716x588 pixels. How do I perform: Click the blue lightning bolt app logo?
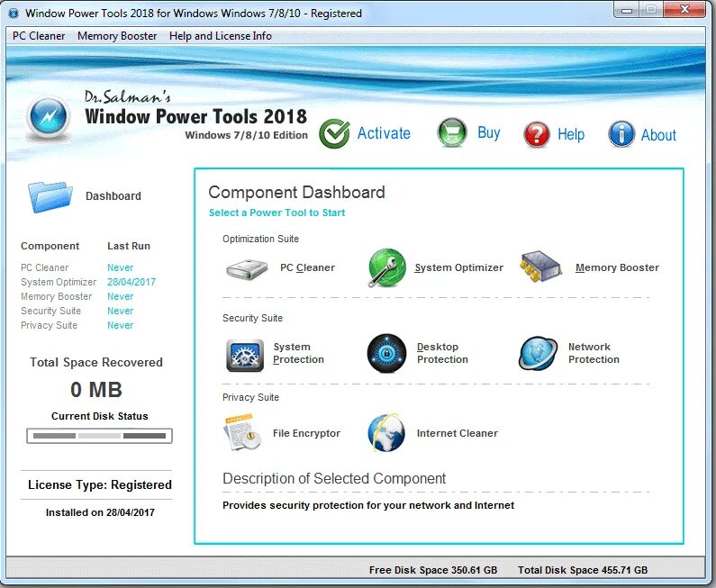pos(49,117)
